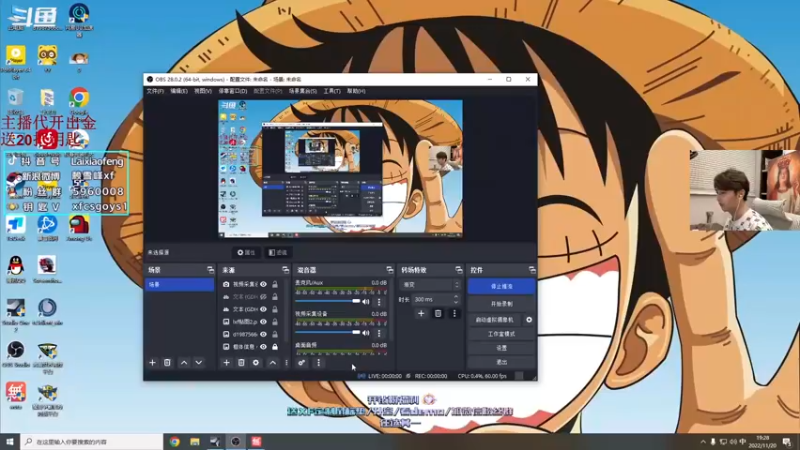The height and width of the screenshot is (450, 800).
Task: Open source 属性 properties button above docks
Action: pyautogui.click(x=246, y=253)
